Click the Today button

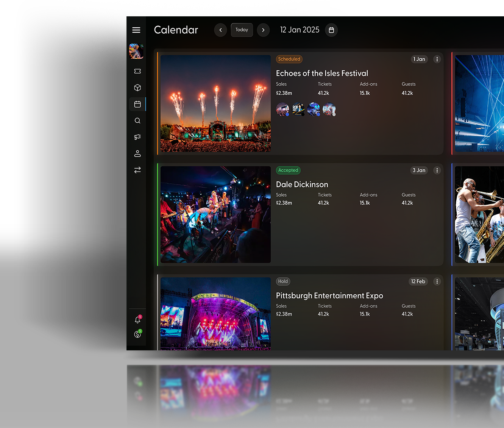click(x=242, y=30)
